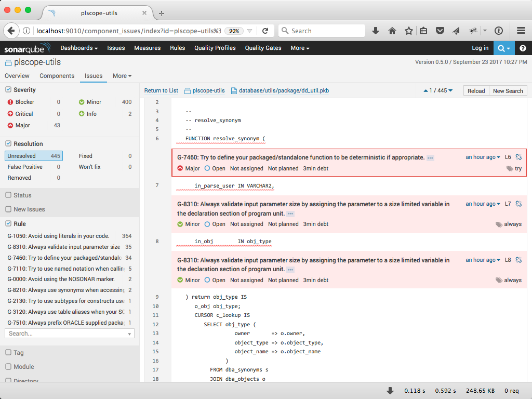Click the site information icon in address bar
Viewport: 532px width, 399px height.
pos(26,31)
